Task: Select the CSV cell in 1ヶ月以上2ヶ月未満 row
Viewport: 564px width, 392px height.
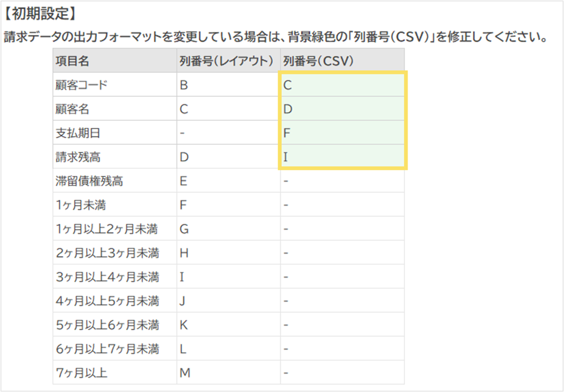Action: [342, 229]
